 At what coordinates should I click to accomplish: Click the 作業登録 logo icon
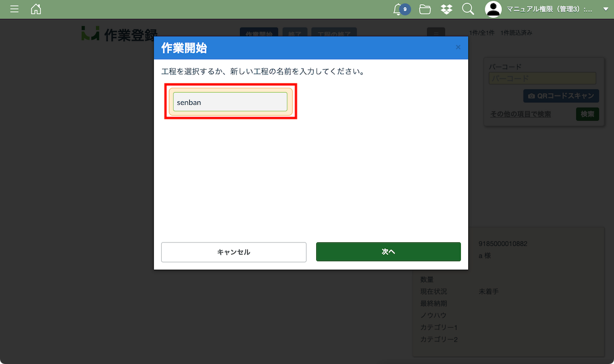(x=90, y=33)
